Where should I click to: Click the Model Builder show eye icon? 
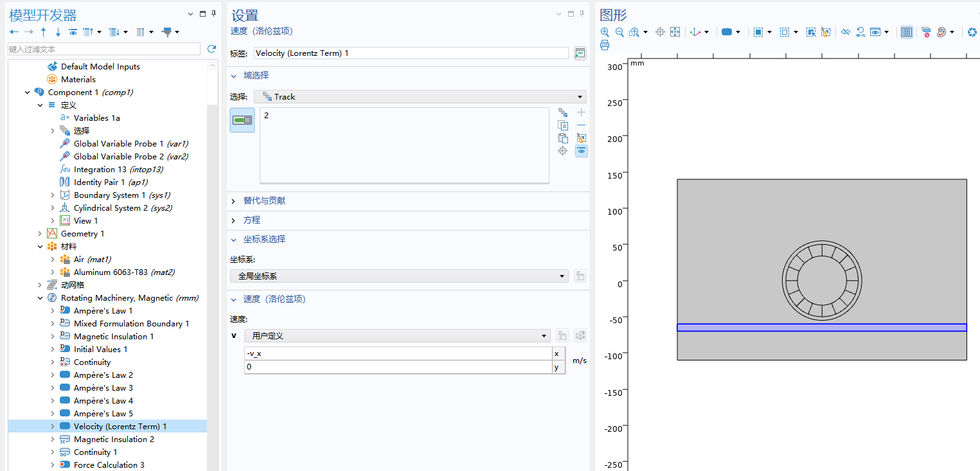(73, 31)
